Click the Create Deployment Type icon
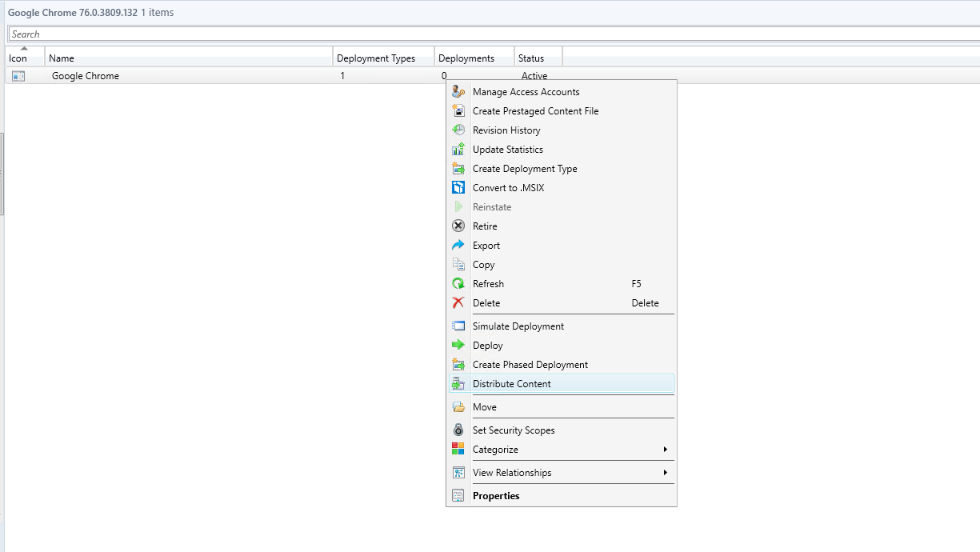 458,169
